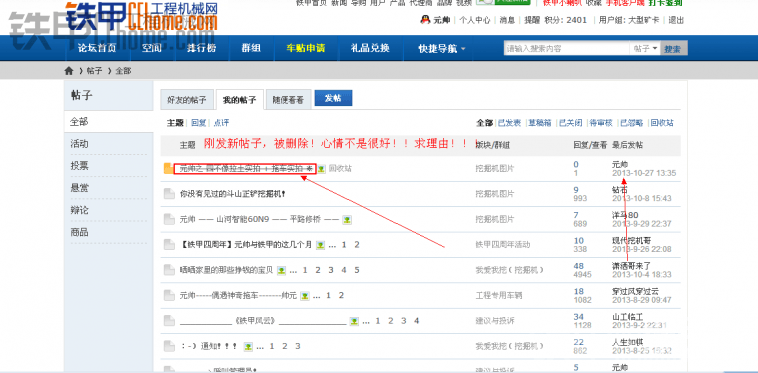Filter by 已发表 status
The width and height of the screenshot is (758, 373).
510,123
